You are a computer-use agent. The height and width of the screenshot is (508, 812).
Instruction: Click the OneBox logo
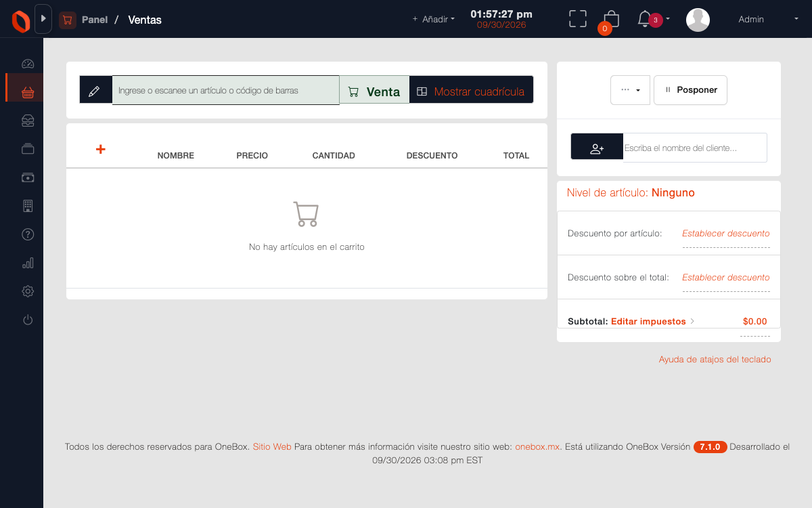click(21, 21)
